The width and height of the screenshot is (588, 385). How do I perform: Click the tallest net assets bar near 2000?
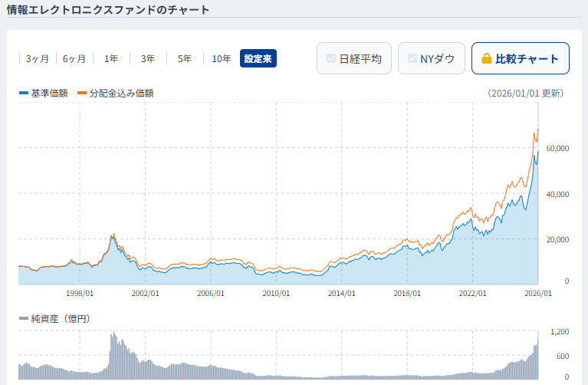point(113,355)
